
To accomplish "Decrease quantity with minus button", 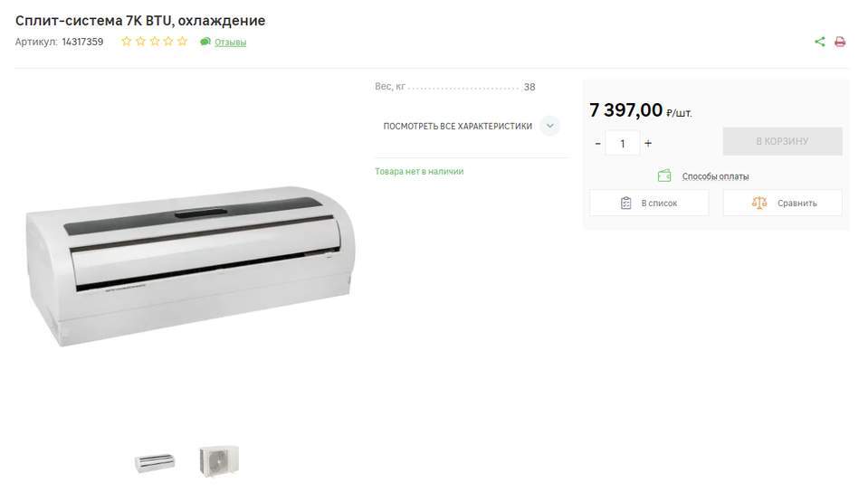I will [598, 143].
